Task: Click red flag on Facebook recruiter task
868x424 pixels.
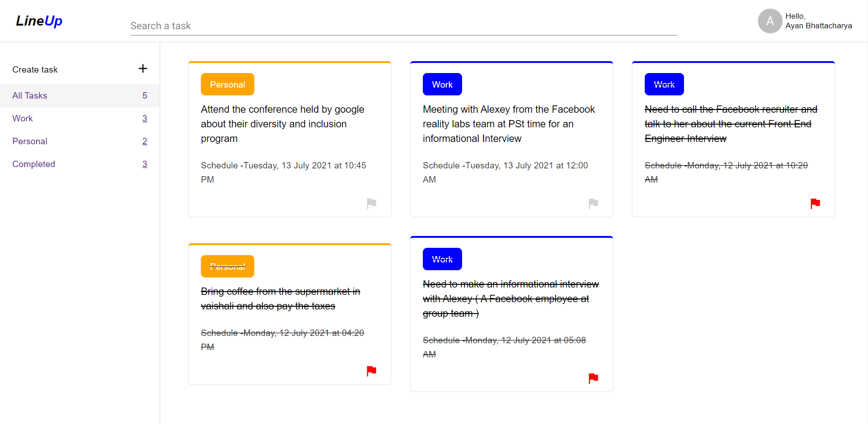Action: pyautogui.click(x=815, y=203)
